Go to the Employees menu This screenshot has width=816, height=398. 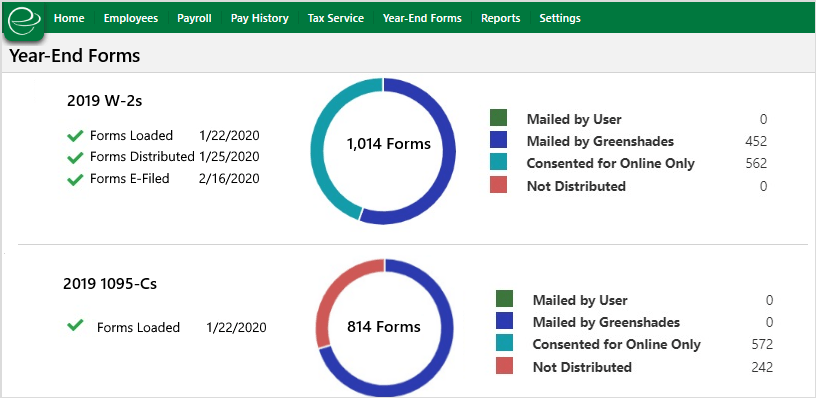tap(131, 18)
